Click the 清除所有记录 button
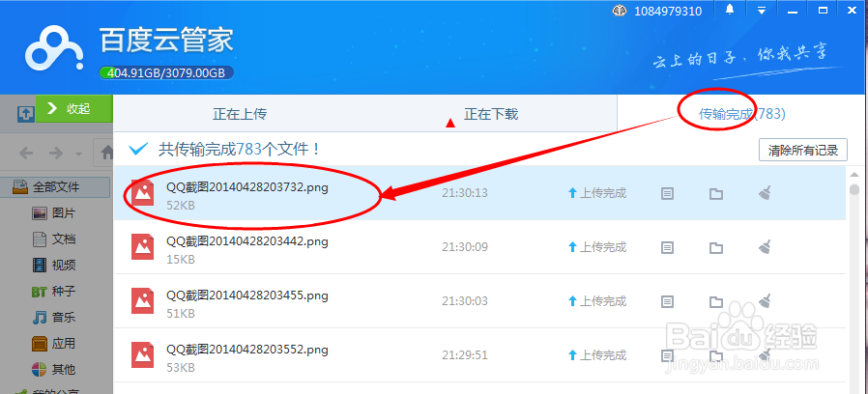 pyautogui.click(x=802, y=150)
